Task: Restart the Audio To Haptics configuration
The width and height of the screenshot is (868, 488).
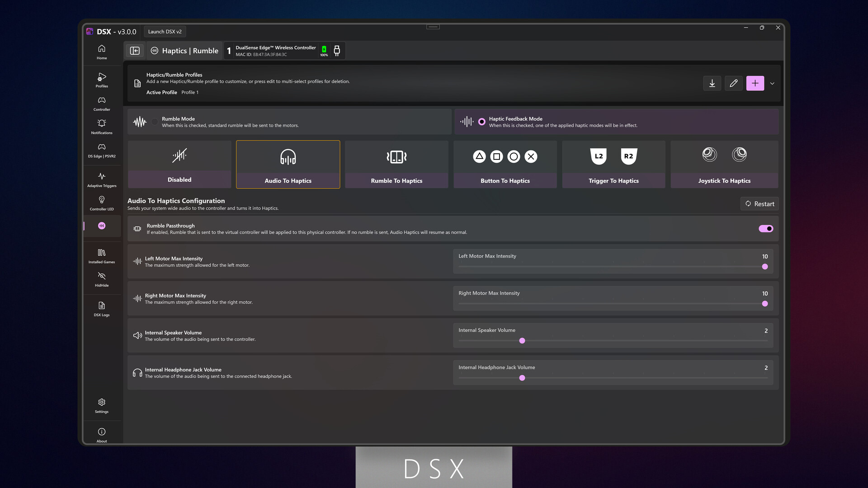Action: [759, 203]
